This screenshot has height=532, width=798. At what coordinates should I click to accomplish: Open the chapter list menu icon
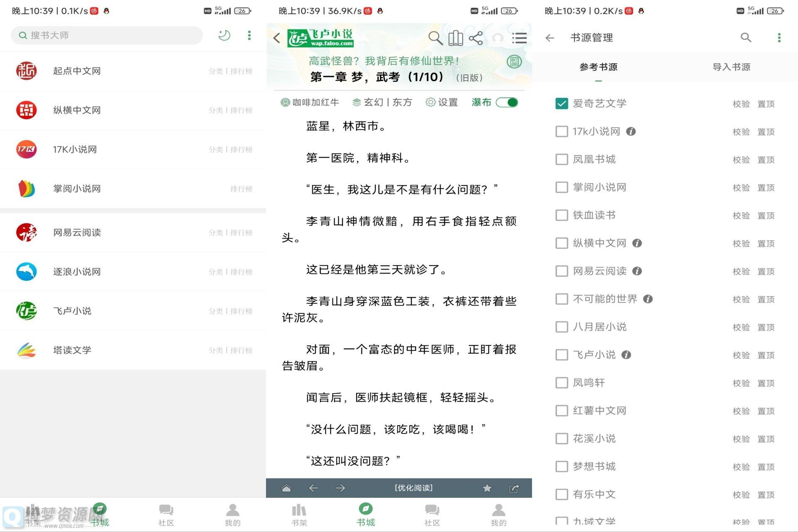520,38
